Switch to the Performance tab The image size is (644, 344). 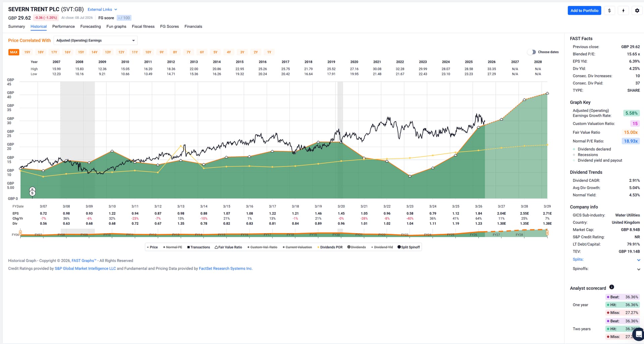tap(63, 26)
